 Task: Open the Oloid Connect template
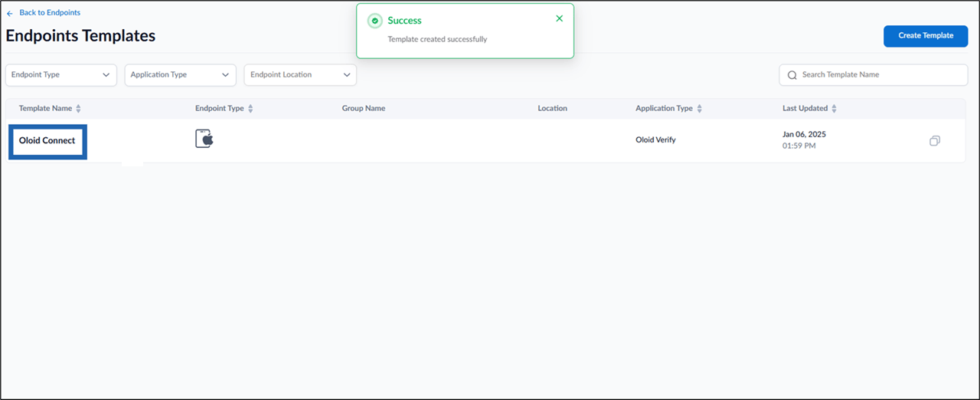47,141
